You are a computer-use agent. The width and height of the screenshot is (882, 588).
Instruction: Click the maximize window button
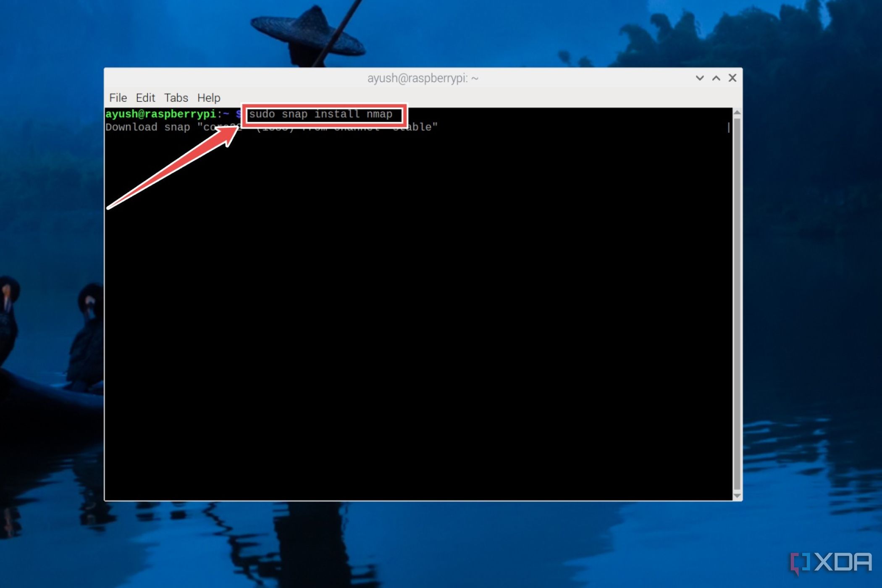717,78
